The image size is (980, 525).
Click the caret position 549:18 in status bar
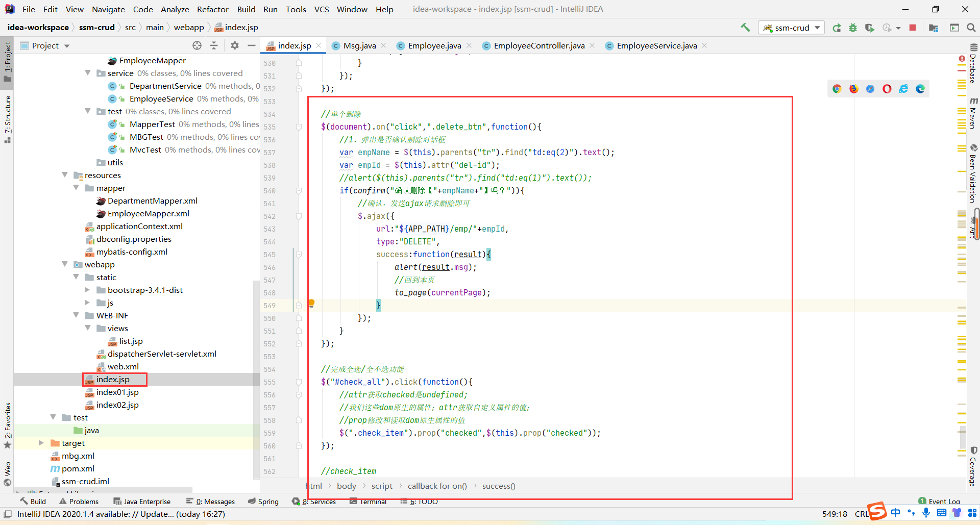(835, 514)
